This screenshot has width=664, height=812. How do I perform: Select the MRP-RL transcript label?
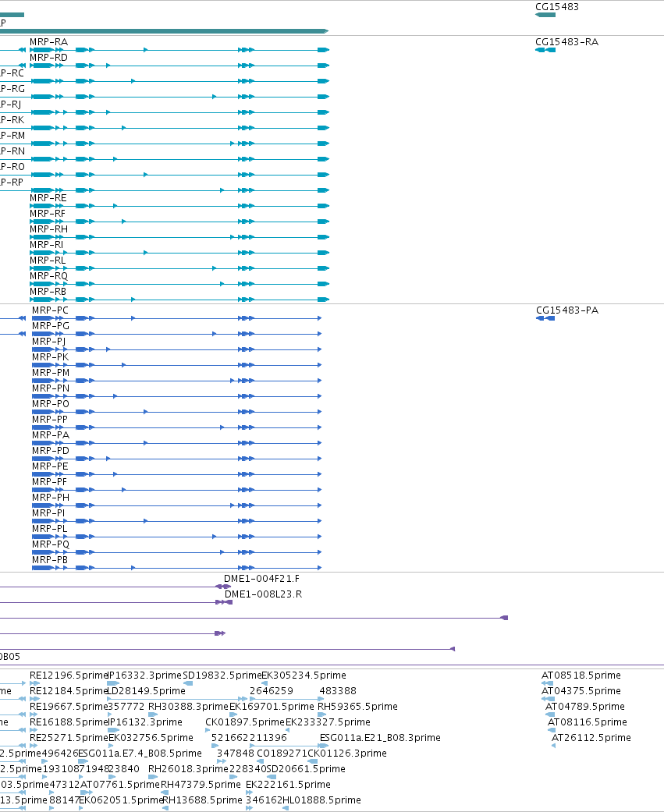48,260
